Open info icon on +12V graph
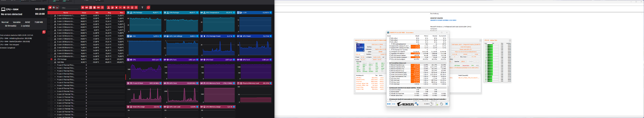Screen dimensions: 644x118 tap(271, 12)
